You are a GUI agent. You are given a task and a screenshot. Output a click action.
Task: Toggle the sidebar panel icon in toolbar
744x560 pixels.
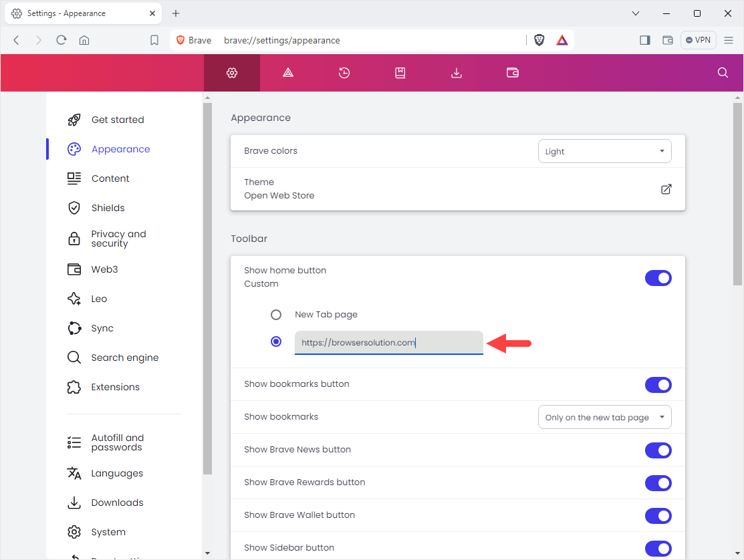click(x=645, y=40)
